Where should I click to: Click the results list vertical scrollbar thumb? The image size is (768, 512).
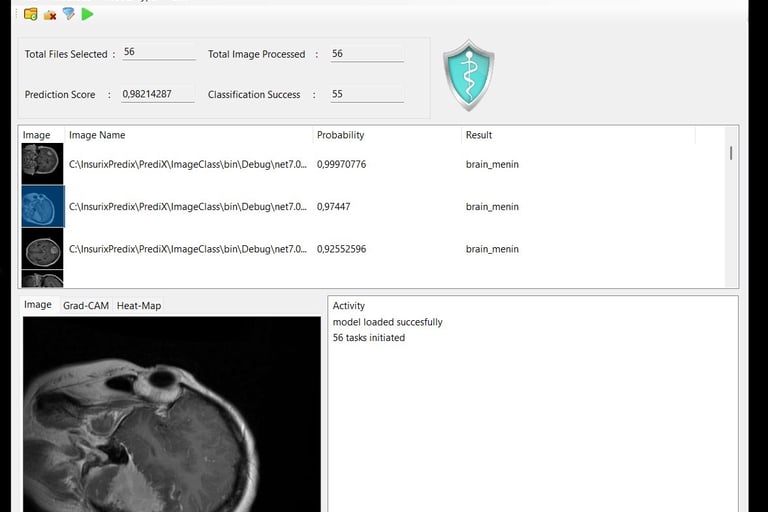pyautogui.click(x=731, y=153)
